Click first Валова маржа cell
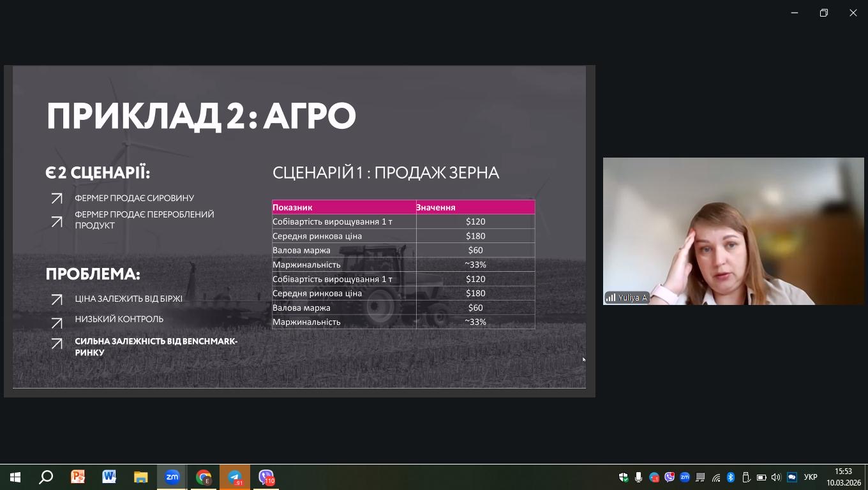 pos(344,250)
